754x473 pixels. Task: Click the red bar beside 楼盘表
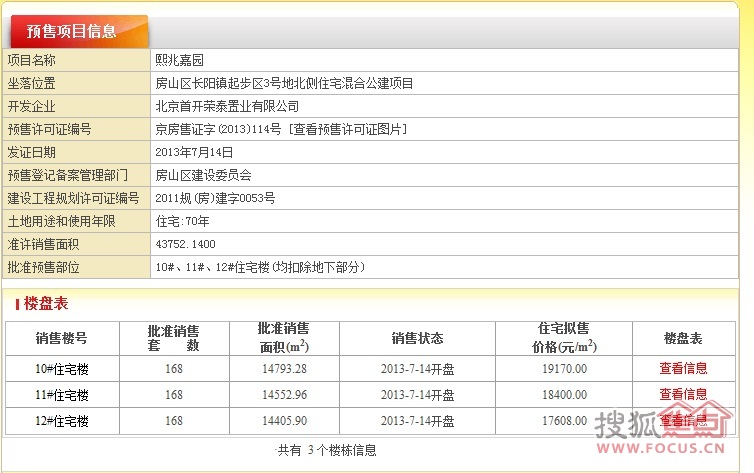click(x=17, y=304)
